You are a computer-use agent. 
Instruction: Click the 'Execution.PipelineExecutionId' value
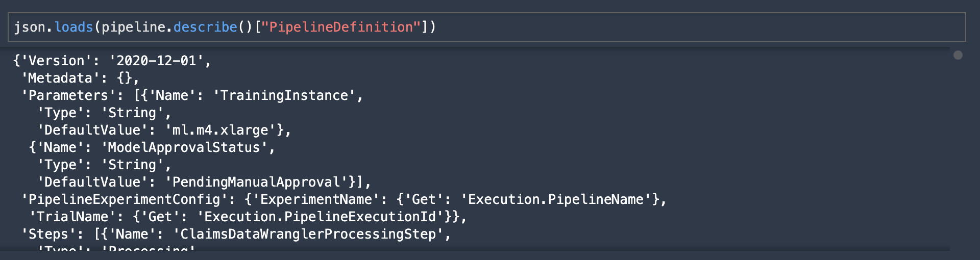point(321,217)
